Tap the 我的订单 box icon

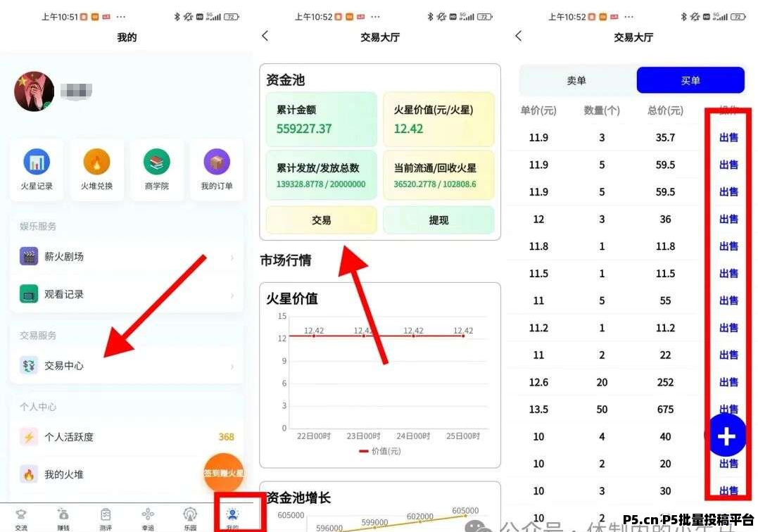(x=217, y=163)
